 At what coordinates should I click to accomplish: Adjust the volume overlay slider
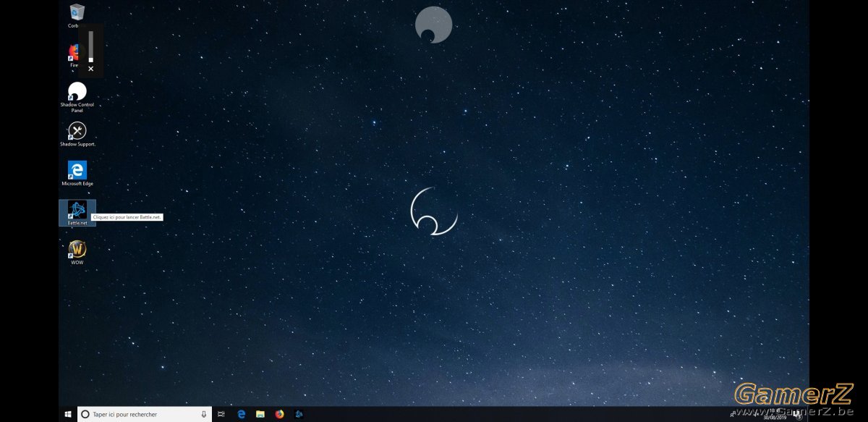pos(90,46)
